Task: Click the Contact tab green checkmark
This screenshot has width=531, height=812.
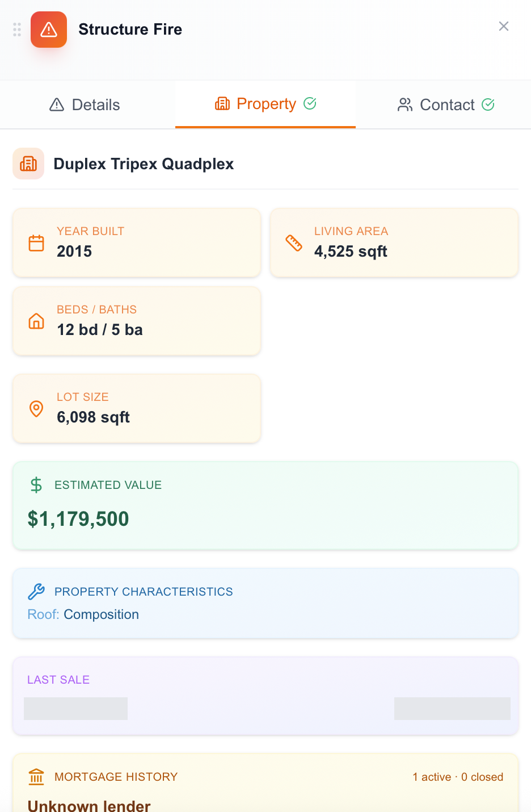Action: point(488,104)
